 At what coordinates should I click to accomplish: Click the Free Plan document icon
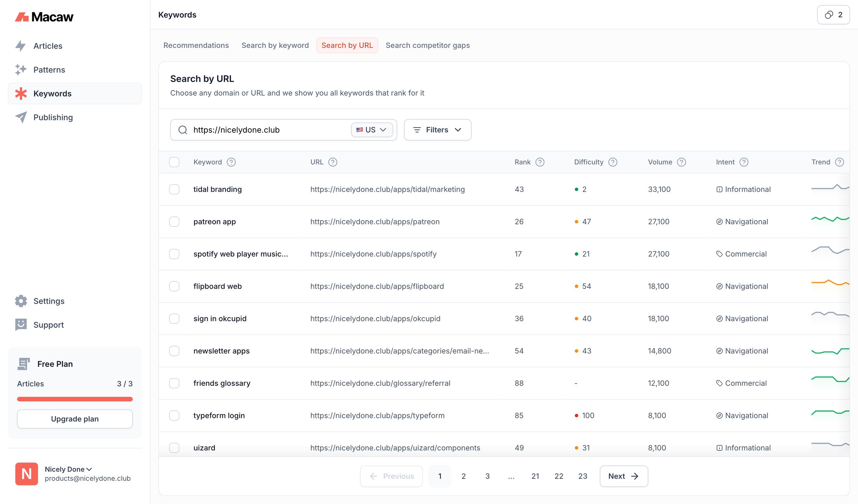click(x=24, y=364)
